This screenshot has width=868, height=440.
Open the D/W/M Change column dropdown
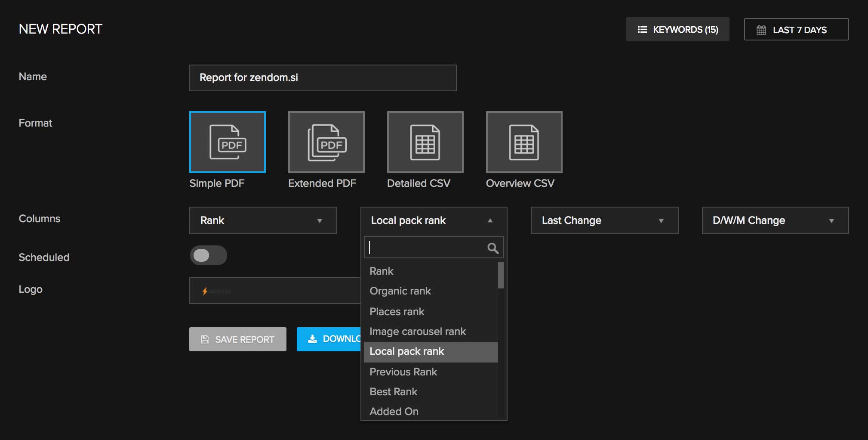775,220
